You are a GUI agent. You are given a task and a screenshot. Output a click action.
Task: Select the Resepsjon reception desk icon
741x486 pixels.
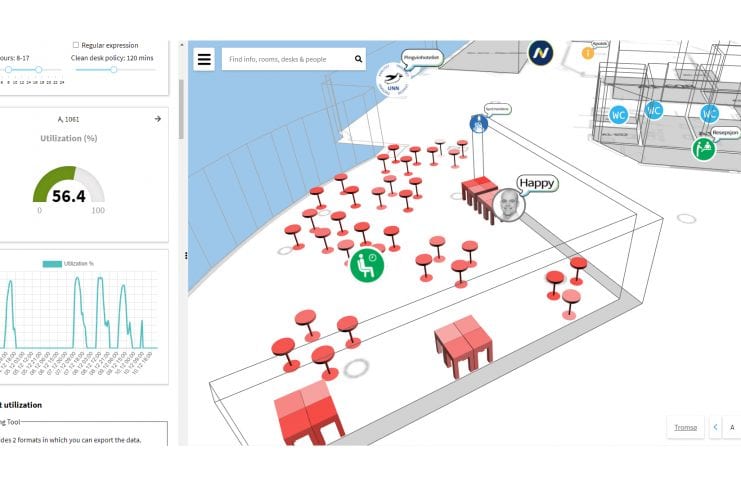pyautogui.click(x=705, y=148)
